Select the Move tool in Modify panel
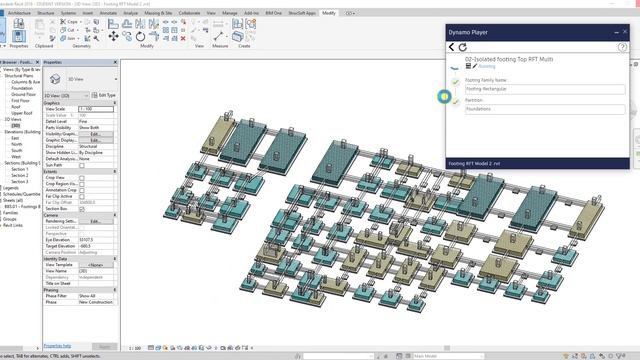The image size is (640, 360). pyautogui.click(x=113, y=36)
